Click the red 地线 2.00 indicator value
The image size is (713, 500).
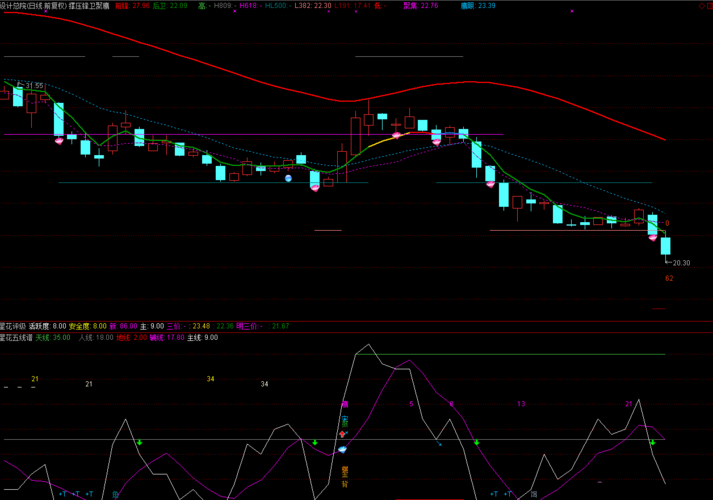[x=131, y=337]
